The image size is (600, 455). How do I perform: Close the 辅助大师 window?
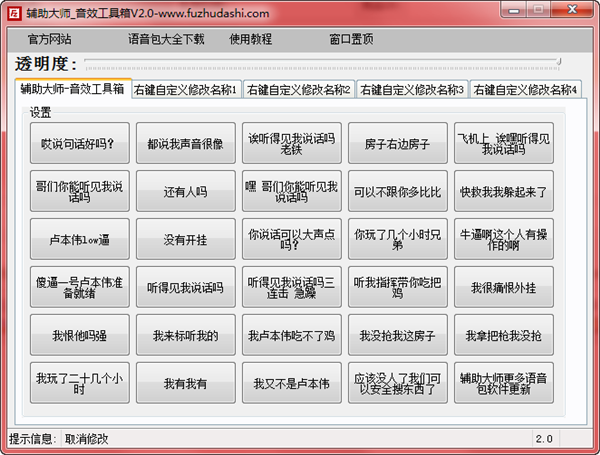click(x=572, y=10)
